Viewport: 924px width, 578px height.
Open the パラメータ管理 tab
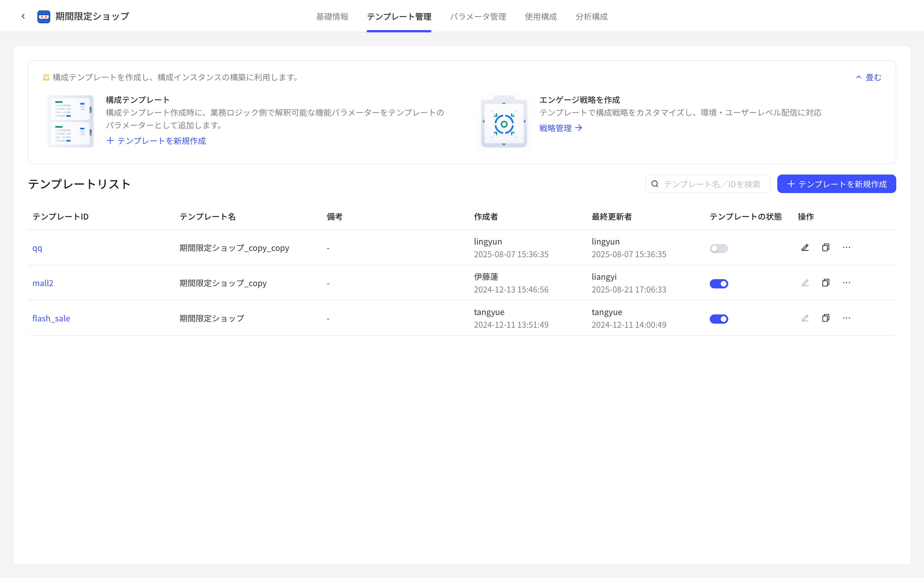(478, 16)
